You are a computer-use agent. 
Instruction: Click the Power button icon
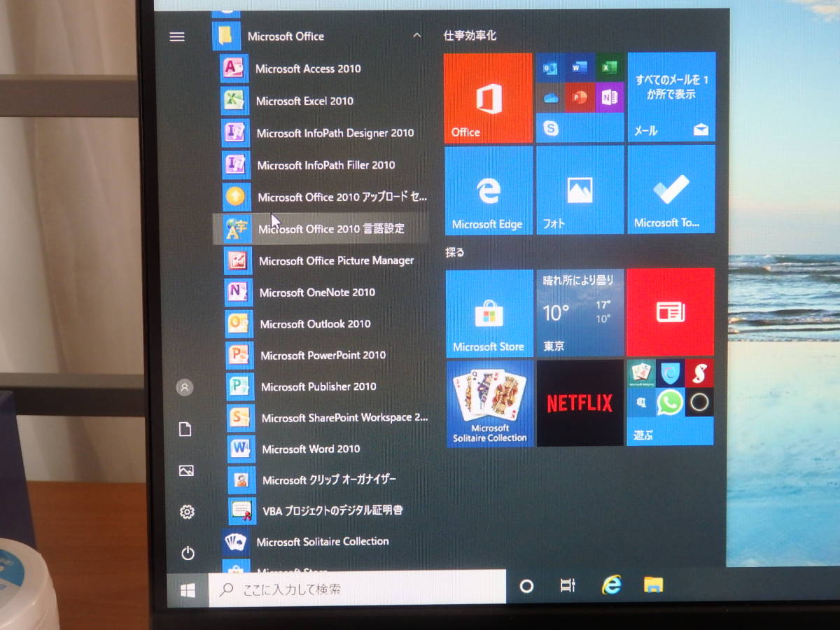pos(188,553)
